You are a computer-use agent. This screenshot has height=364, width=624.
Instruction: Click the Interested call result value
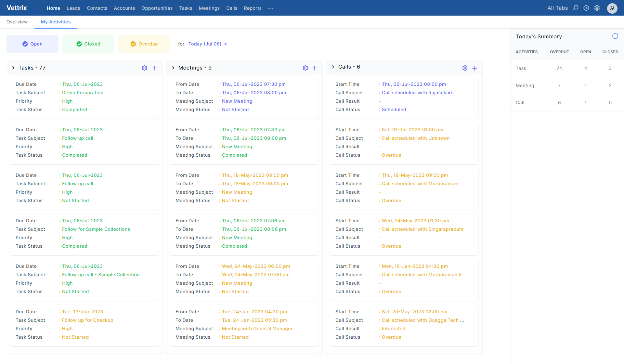(x=393, y=329)
